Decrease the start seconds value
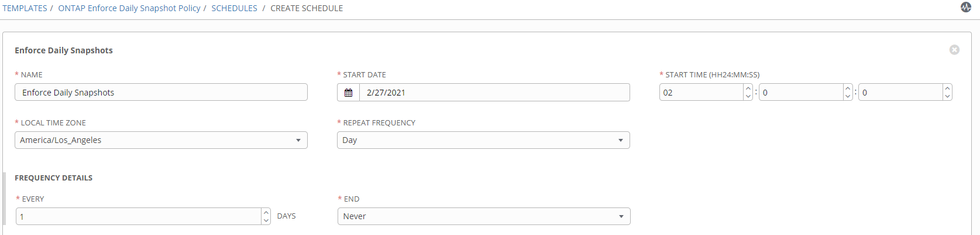Screen dimensions: 980x235 point(947,96)
